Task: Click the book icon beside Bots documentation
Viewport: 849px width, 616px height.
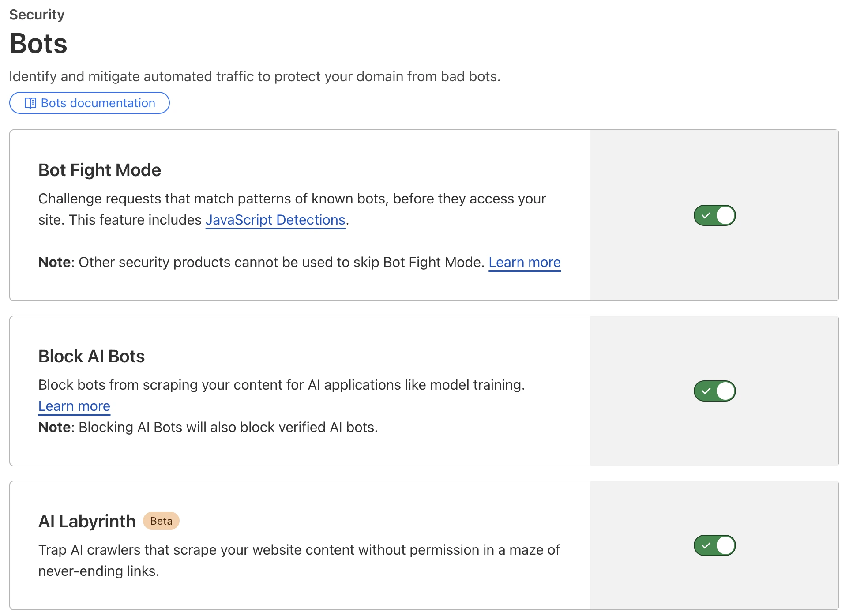Action: pyautogui.click(x=30, y=103)
